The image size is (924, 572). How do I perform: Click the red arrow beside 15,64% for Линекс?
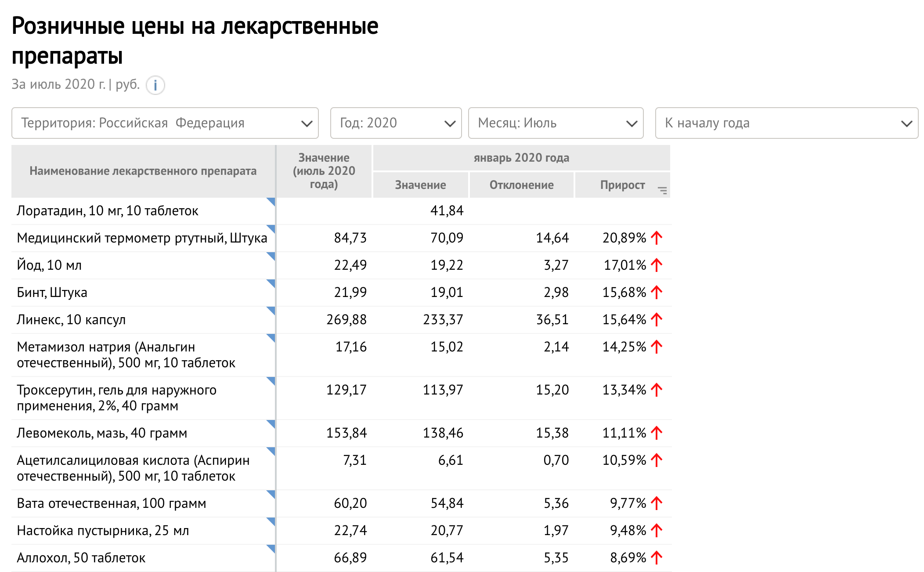[657, 320]
